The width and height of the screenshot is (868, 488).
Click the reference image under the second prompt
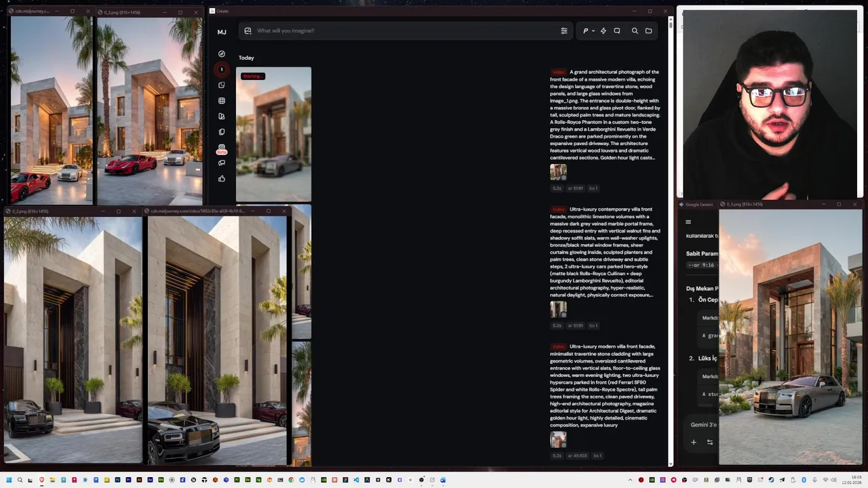[558, 309]
